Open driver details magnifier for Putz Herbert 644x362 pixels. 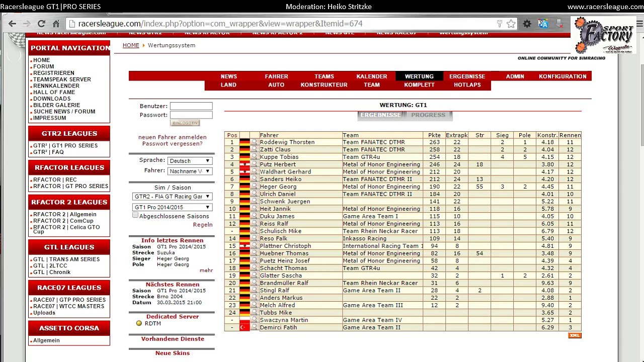pyautogui.click(x=254, y=164)
